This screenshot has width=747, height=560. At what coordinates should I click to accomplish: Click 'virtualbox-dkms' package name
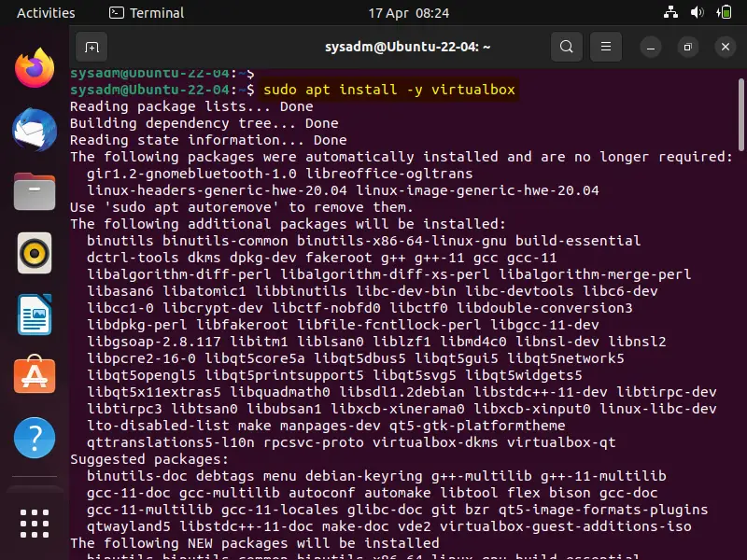click(435, 442)
